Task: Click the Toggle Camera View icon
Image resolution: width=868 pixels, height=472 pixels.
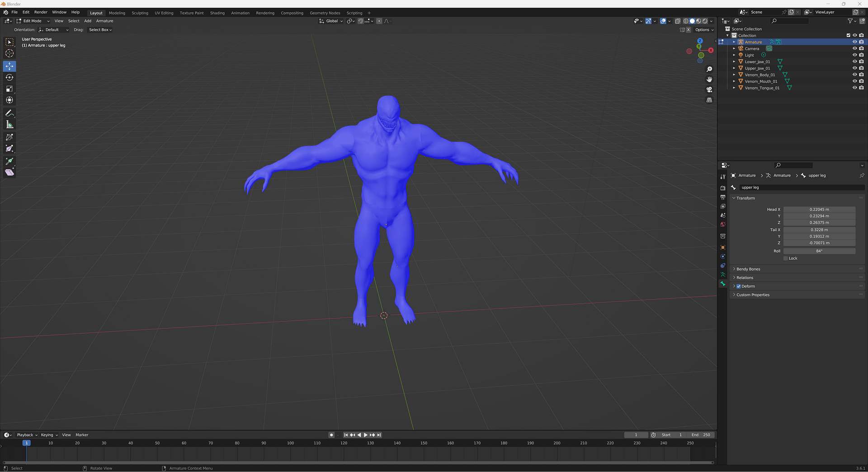Action: [x=709, y=90]
